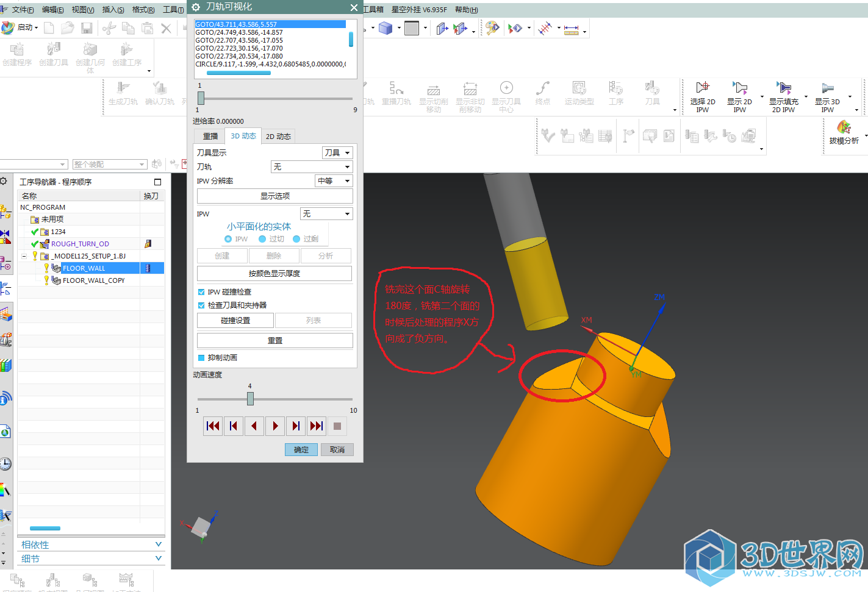Open the IPW 无 dropdown
This screenshot has height=592, width=868.
[x=326, y=214]
